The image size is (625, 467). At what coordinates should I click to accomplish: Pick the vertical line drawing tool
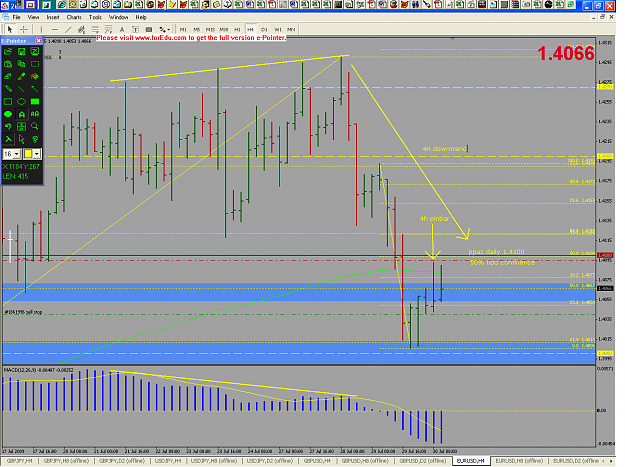[x=41, y=29]
